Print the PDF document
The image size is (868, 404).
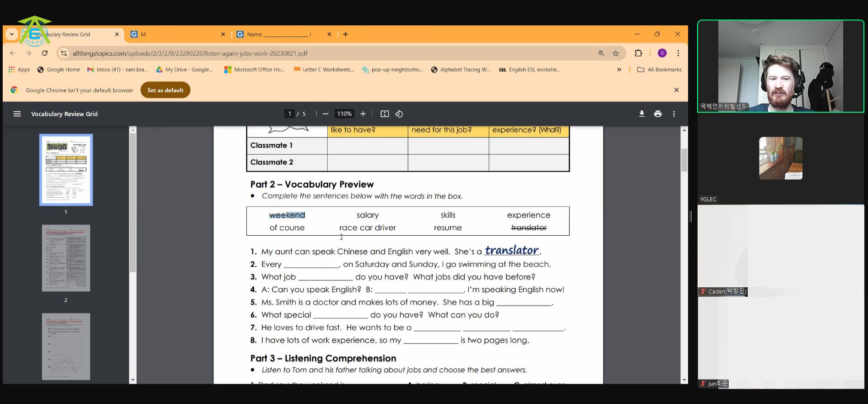(x=658, y=114)
